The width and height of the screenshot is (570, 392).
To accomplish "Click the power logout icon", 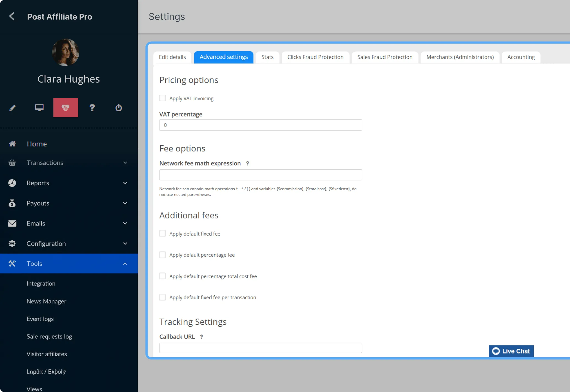I will (118, 108).
